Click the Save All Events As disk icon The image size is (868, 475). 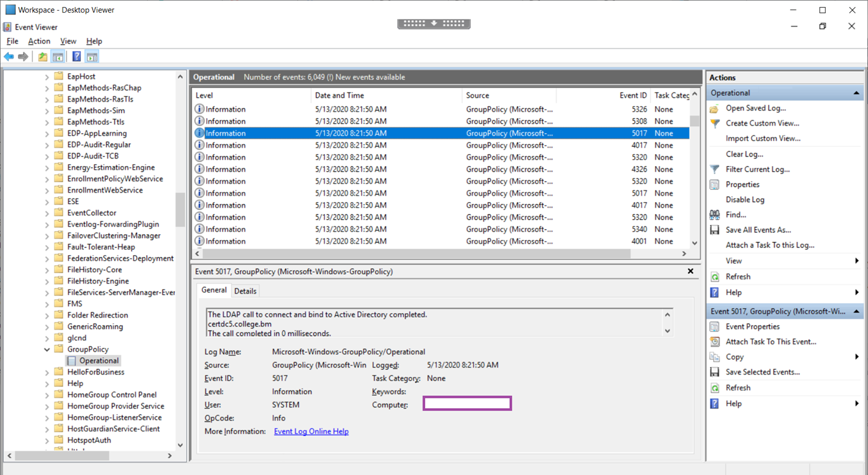(714, 230)
